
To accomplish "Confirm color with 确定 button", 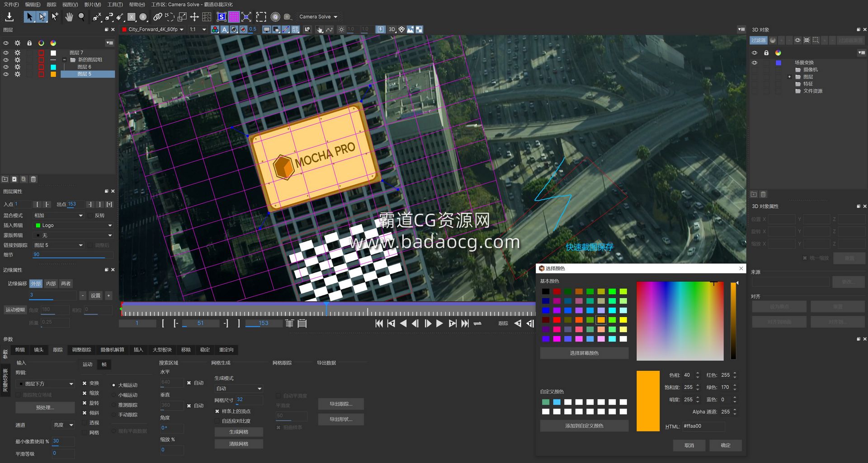I will click(726, 445).
